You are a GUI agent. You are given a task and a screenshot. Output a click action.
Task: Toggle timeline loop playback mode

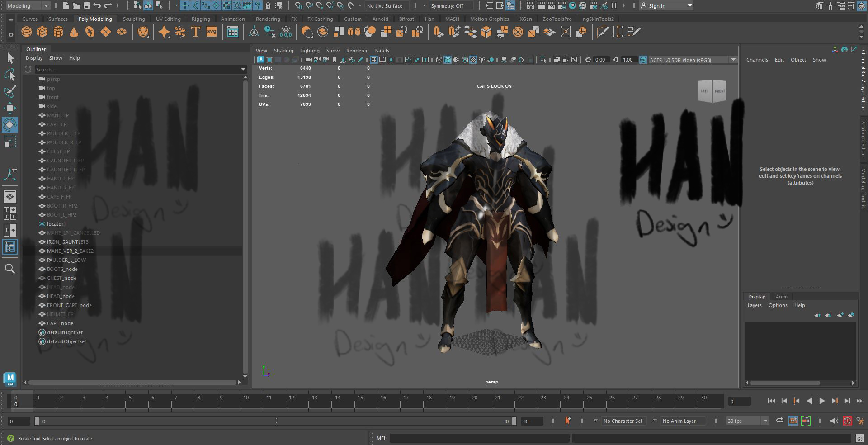click(x=780, y=421)
